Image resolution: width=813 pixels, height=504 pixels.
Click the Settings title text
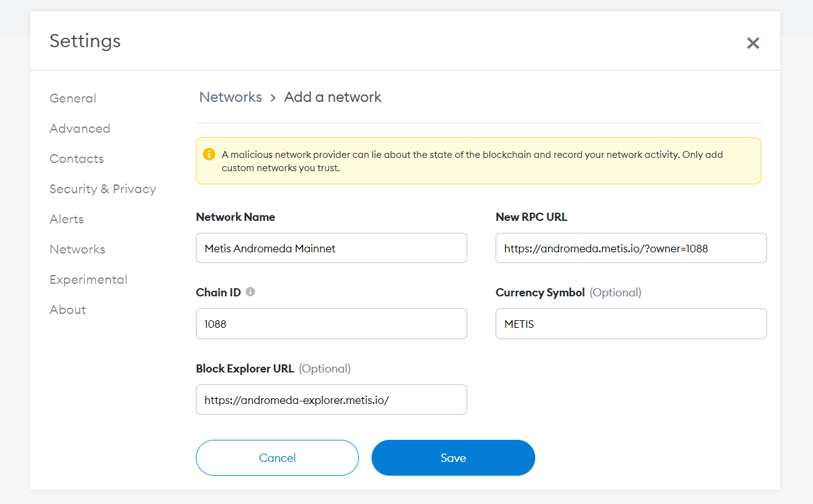85,41
